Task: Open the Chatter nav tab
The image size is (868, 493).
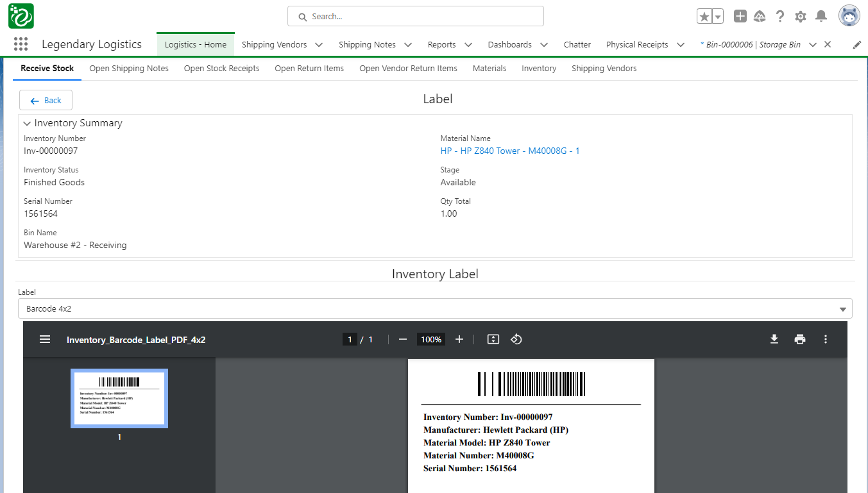Action: [x=577, y=44]
